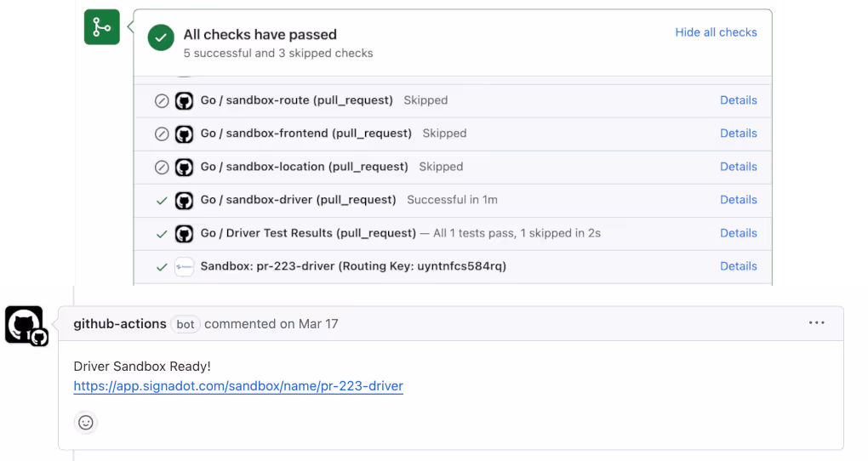
Task: Click skipped status icon for sandbox-frontend
Action: click(162, 134)
